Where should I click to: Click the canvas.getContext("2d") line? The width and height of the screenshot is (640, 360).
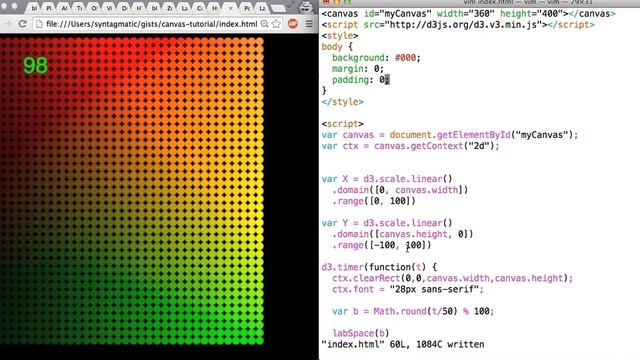click(x=410, y=146)
